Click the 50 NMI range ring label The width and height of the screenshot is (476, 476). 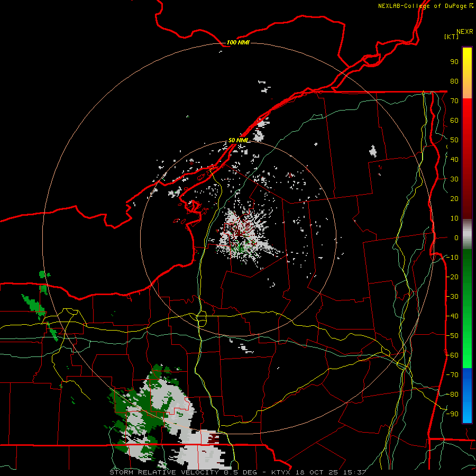[x=239, y=140]
